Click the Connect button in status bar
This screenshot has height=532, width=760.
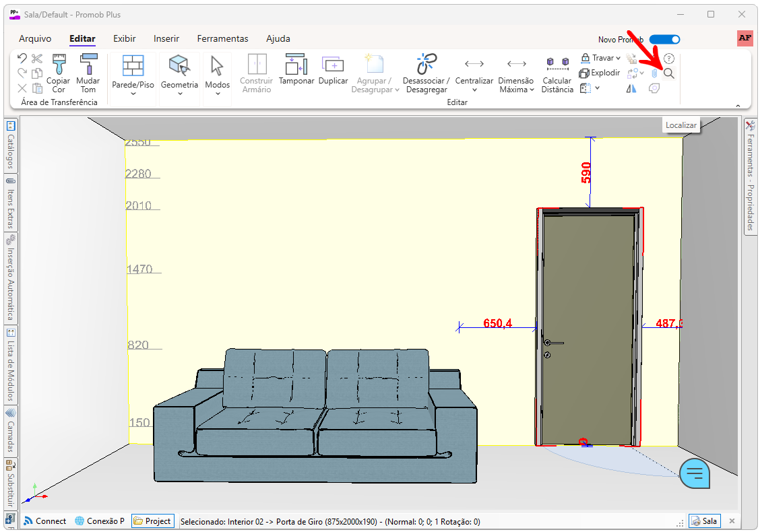45,521
